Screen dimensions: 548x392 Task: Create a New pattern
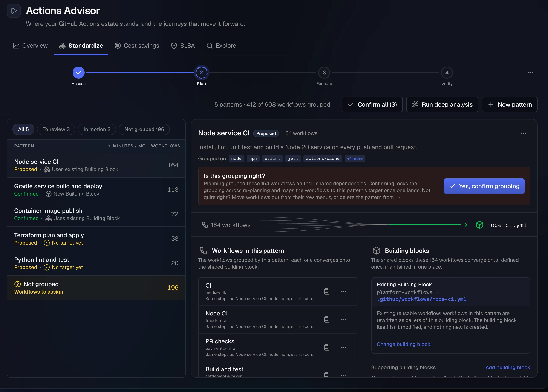point(510,104)
